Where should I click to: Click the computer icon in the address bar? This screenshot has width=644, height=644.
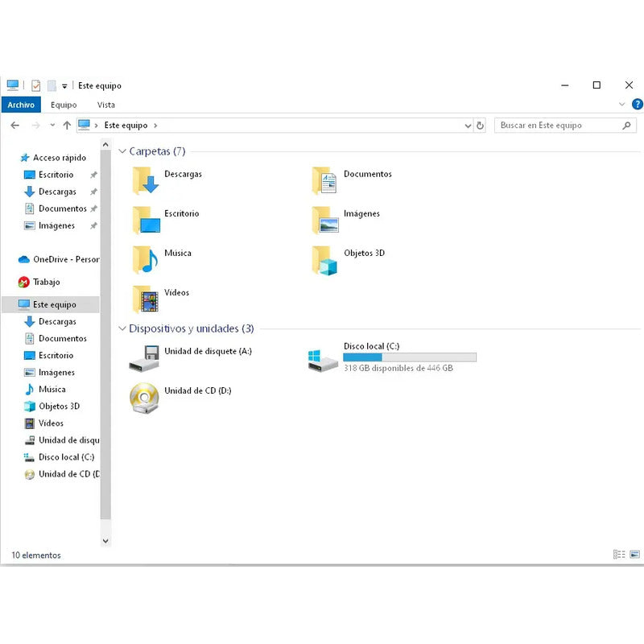84,125
